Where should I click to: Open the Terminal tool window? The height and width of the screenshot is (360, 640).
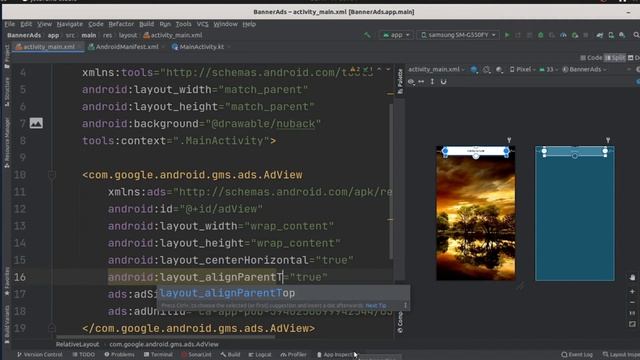(158, 355)
